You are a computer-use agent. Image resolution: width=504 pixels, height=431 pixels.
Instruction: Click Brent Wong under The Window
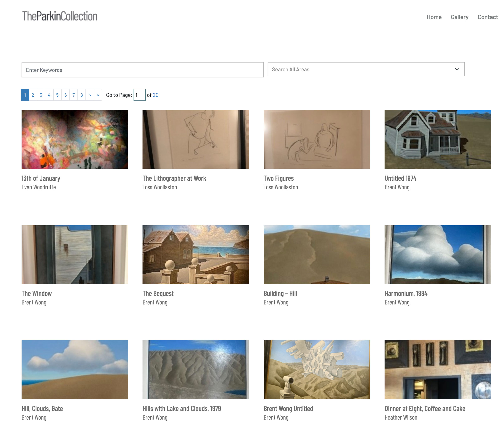pos(34,302)
